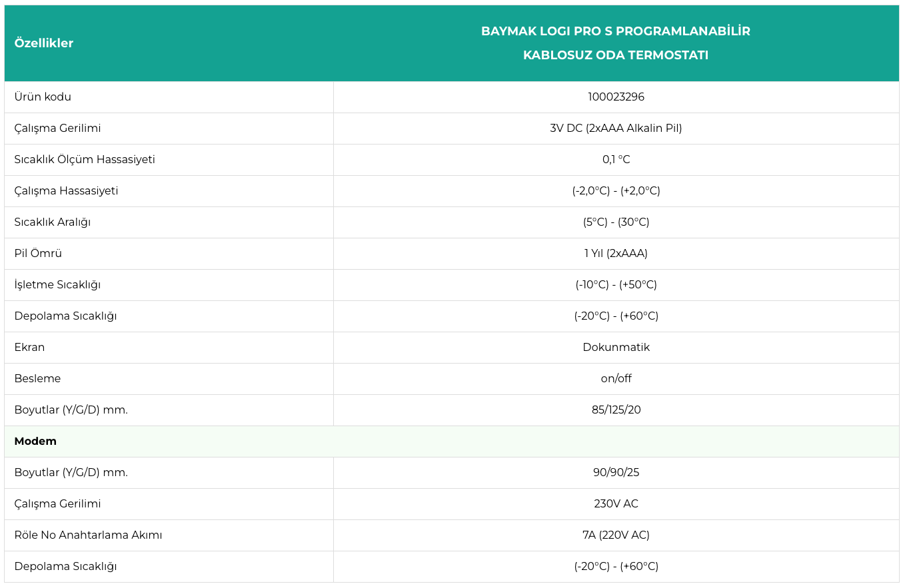905x588 pixels.
Task: Click the Özellikler column header
Action: [44, 43]
